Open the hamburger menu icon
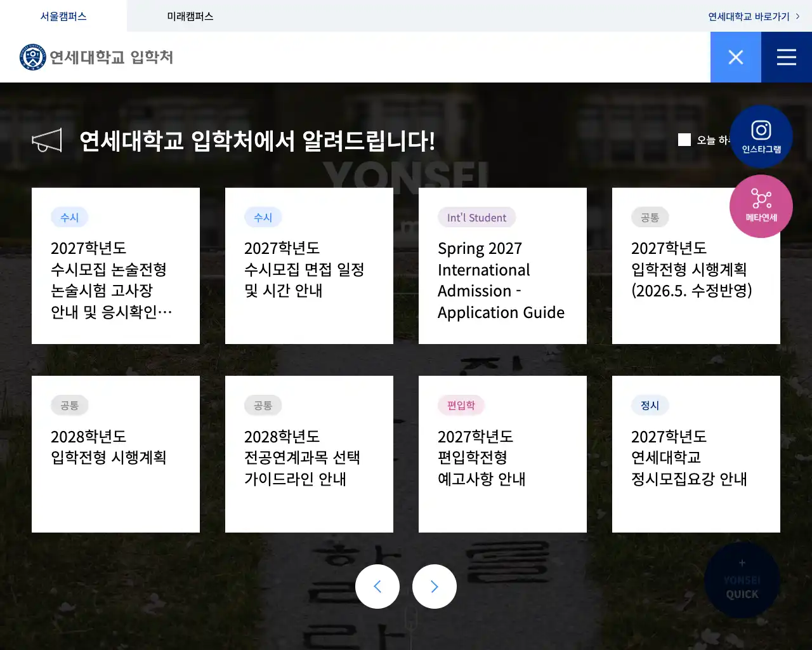The width and height of the screenshot is (812, 650). point(787,57)
